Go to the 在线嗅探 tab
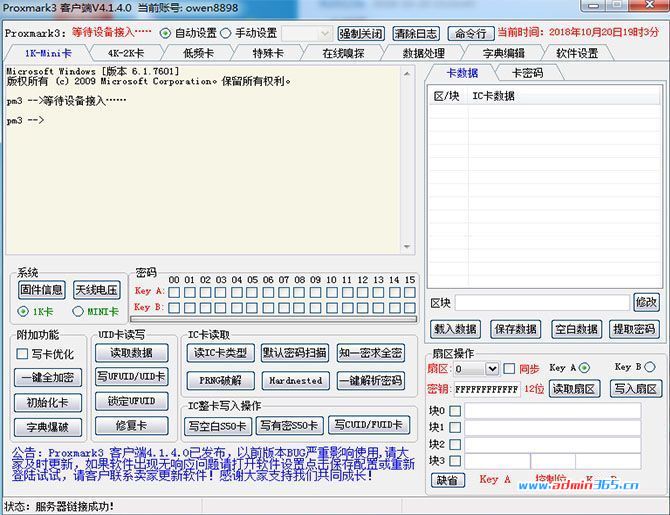The height and width of the screenshot is (515, 670). point(343,53)
